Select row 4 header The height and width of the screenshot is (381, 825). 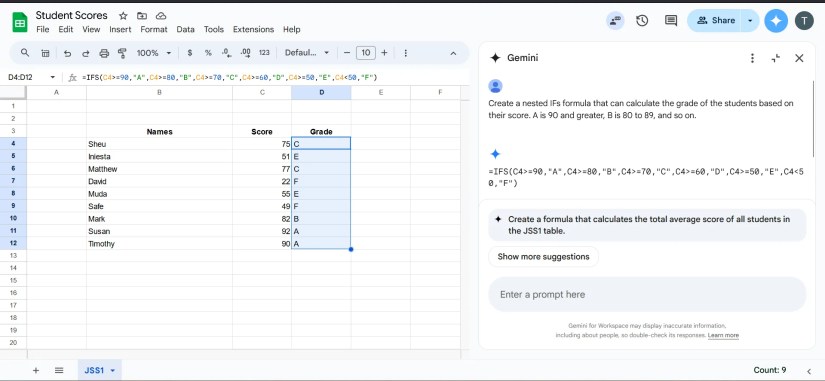(x=13, y=144)
